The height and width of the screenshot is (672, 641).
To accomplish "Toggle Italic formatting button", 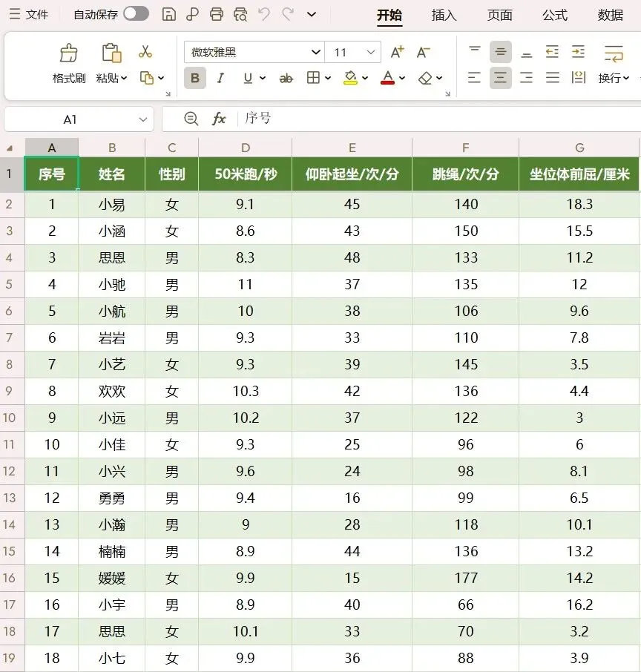I will point(220,78).
